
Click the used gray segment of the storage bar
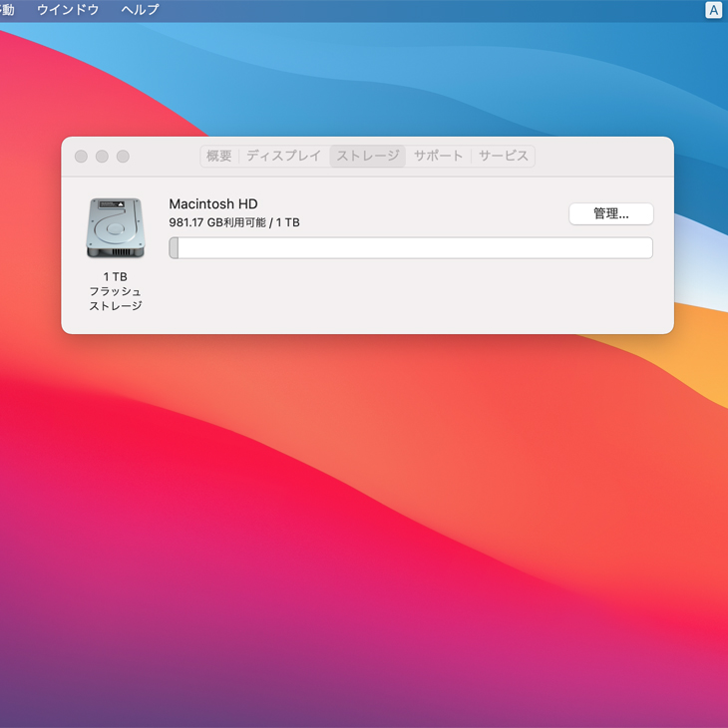click(175, 248)
